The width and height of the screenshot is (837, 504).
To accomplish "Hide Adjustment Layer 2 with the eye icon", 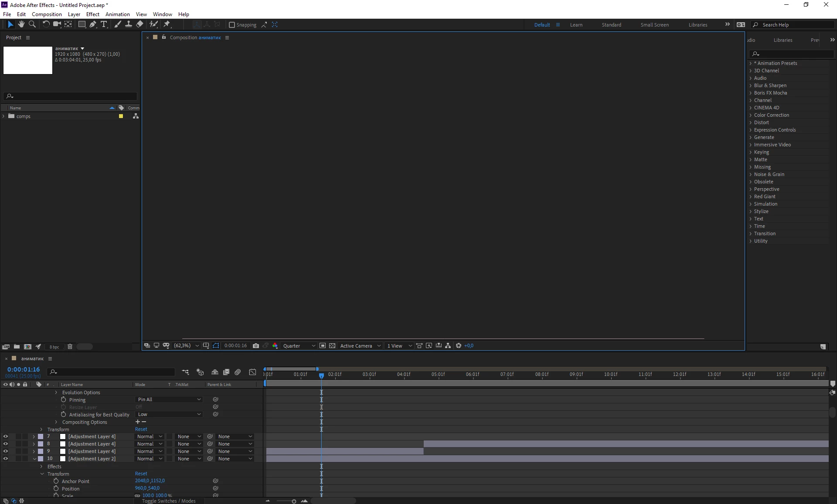I will click(x=6, y=459).
